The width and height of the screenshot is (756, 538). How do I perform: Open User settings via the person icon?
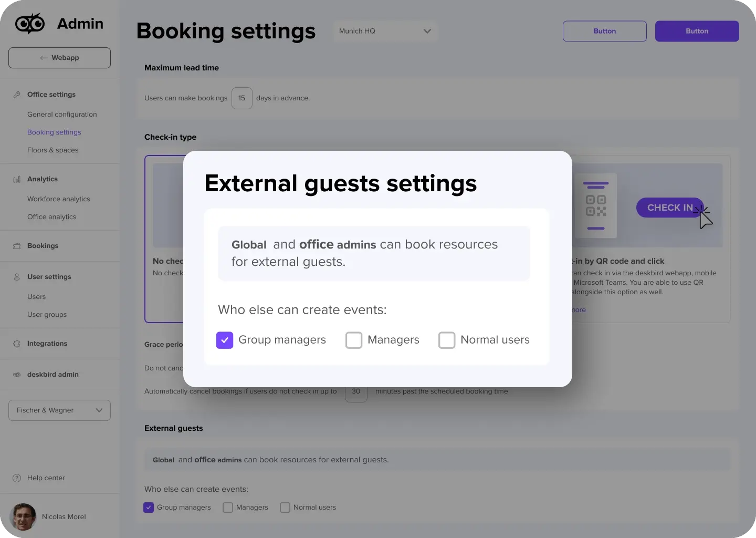tap(16, 277)
